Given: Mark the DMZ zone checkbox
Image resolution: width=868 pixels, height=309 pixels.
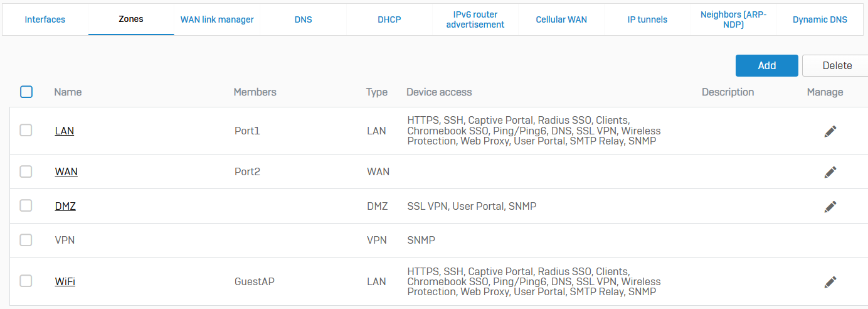Looking at the screenshot, I should 26,206.
